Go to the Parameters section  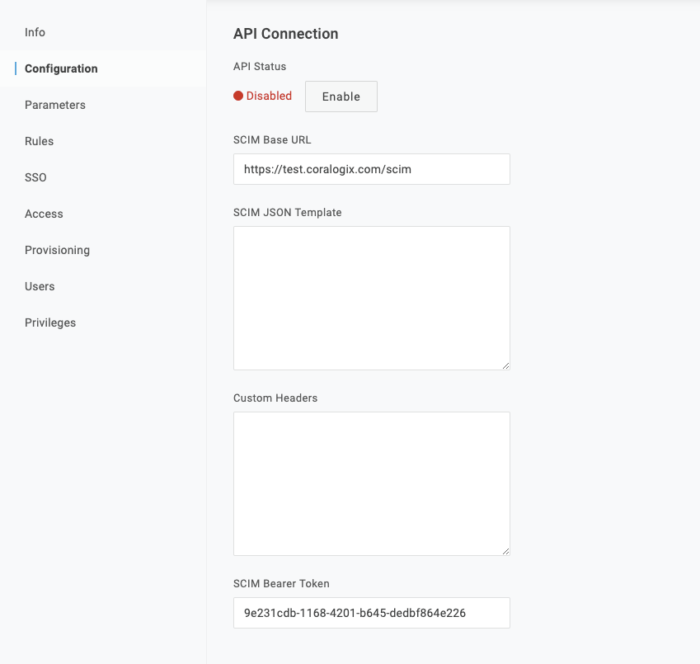(55, 105)
